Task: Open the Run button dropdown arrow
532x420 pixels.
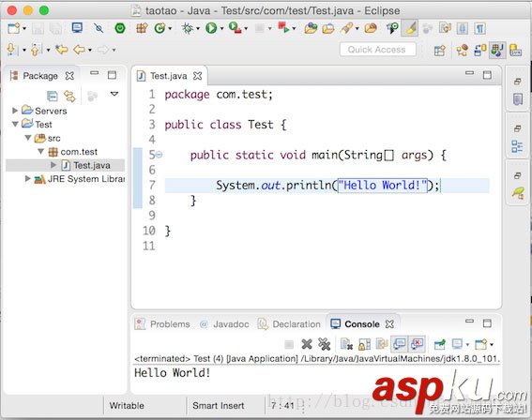Action: point(221,29)
